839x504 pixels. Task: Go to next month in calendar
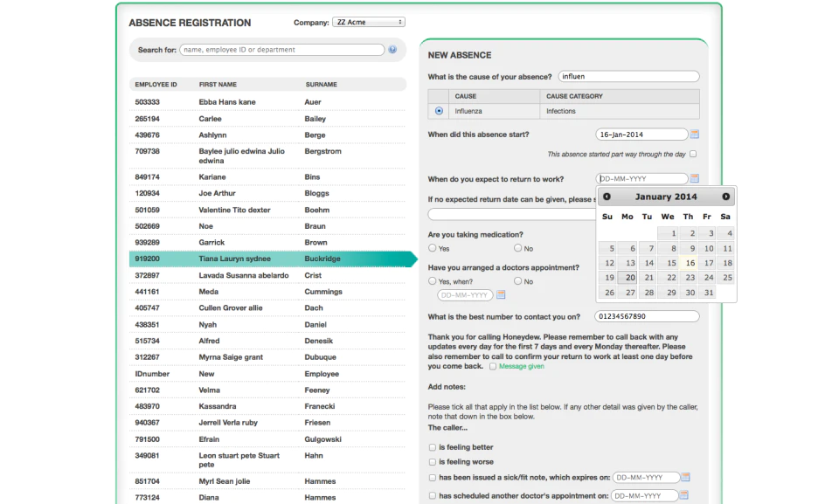(725, 197)
